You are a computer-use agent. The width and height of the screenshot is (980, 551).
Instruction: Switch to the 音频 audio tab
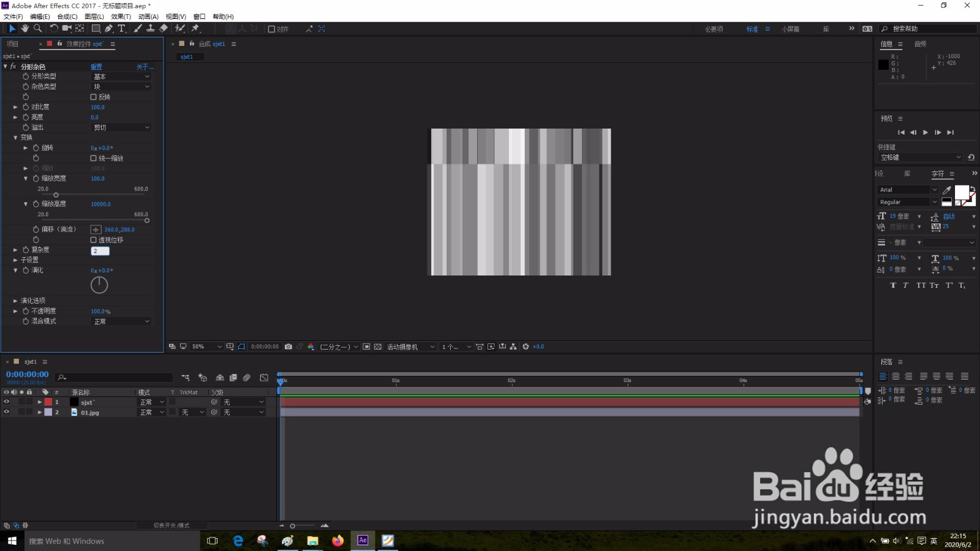pyautogui.click(x=920, y=44)
